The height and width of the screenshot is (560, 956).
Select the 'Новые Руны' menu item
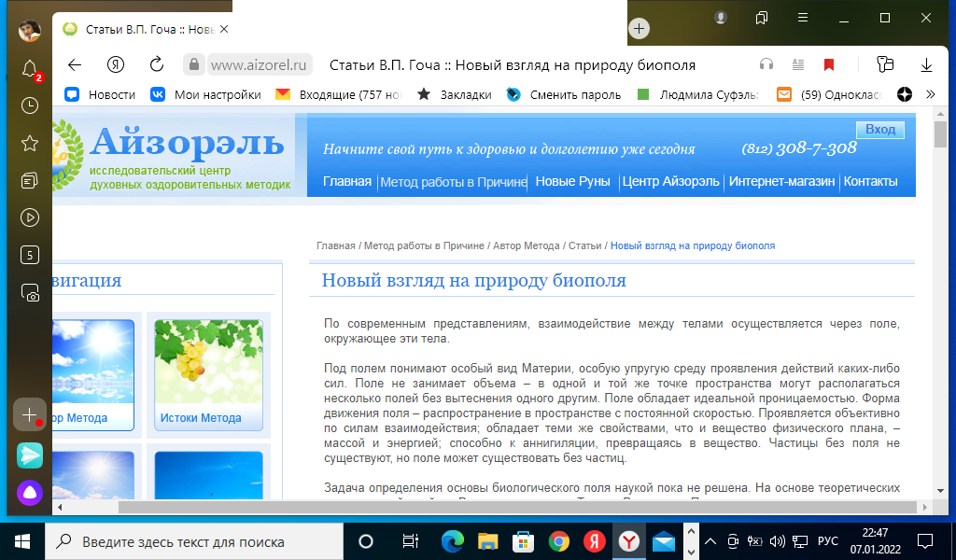[573, 181]
